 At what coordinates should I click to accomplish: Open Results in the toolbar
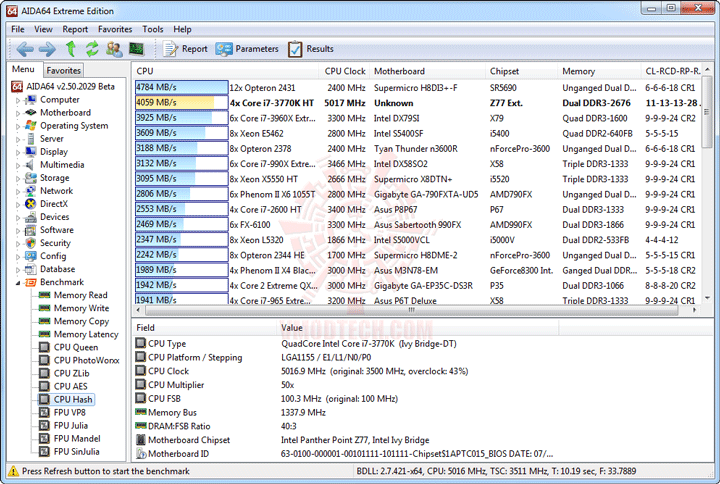[x=311, y=49]
